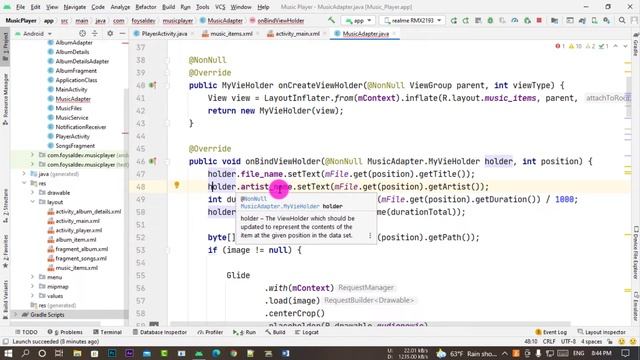Click the project view options gear icon
Image resolution: width=640 pixels, height=360 pixels.
[x=110, y=33]
